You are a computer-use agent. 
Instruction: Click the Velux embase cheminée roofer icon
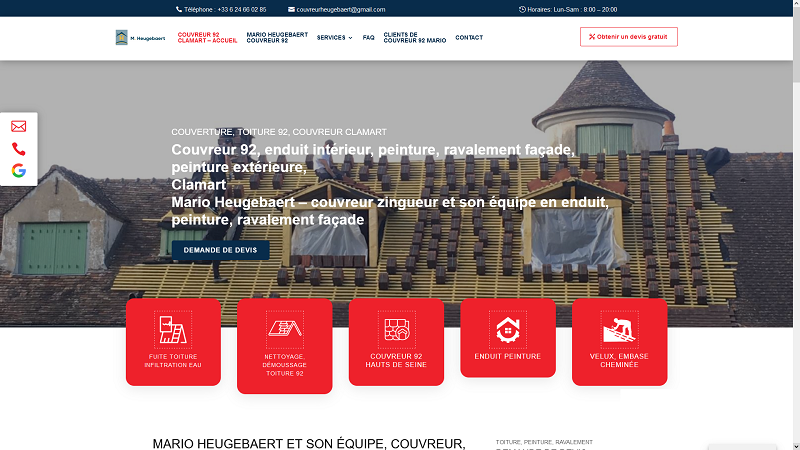(619, 330)
